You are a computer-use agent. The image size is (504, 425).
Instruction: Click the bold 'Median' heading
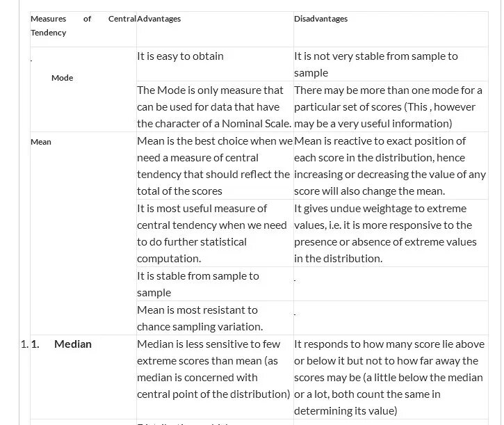click(x=73, y=344)
